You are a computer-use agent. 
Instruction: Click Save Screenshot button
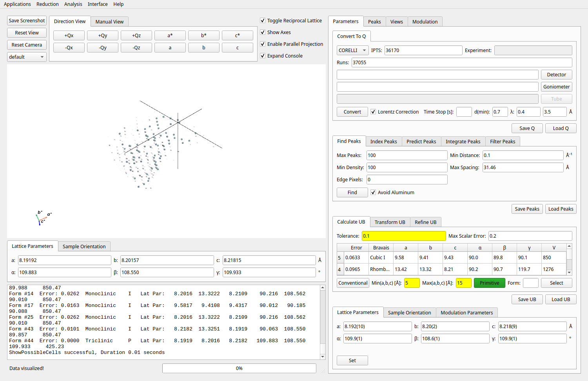tap(27, 20)
